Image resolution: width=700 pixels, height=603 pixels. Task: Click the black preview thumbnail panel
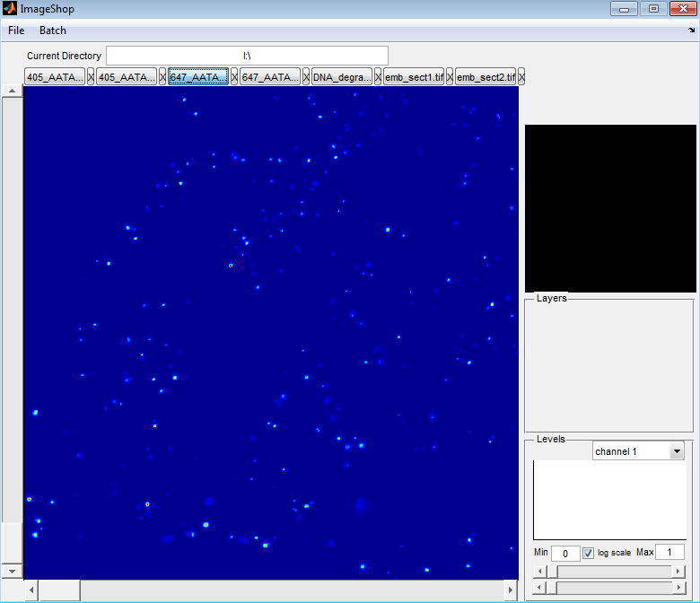point(610,208)
